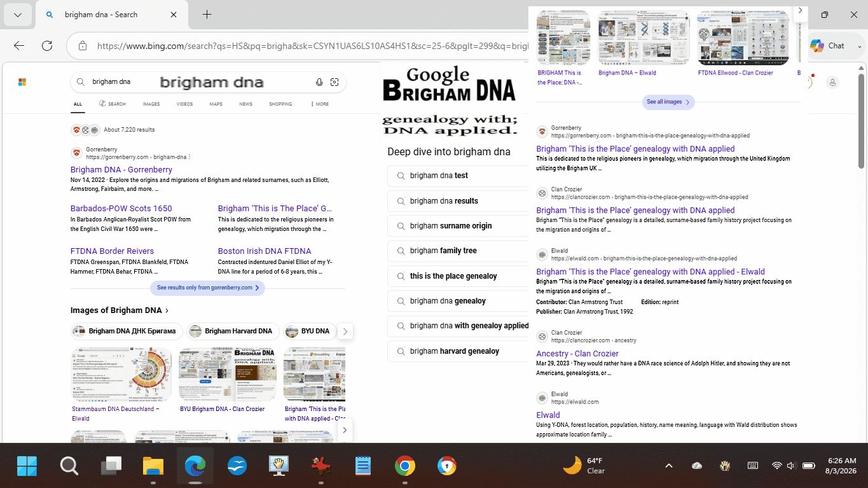
Task: Open the MORE tabs menu
Action: point(320,104)
